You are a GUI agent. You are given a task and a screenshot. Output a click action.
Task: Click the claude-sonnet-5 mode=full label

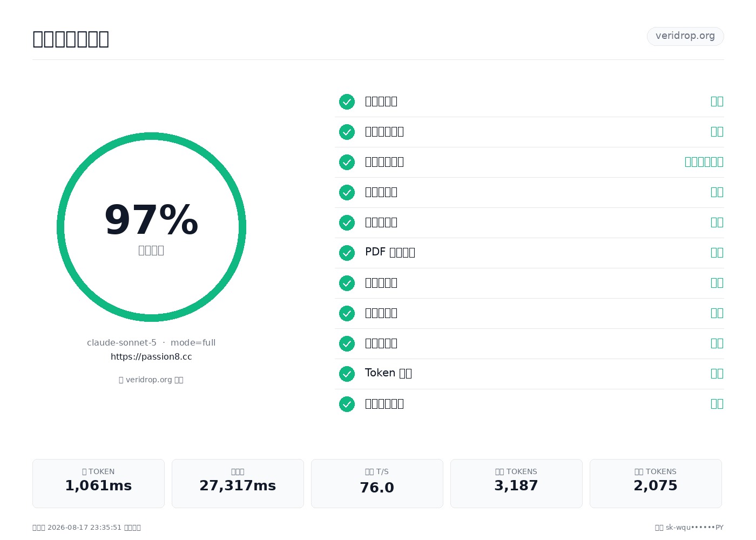point(151,342)
